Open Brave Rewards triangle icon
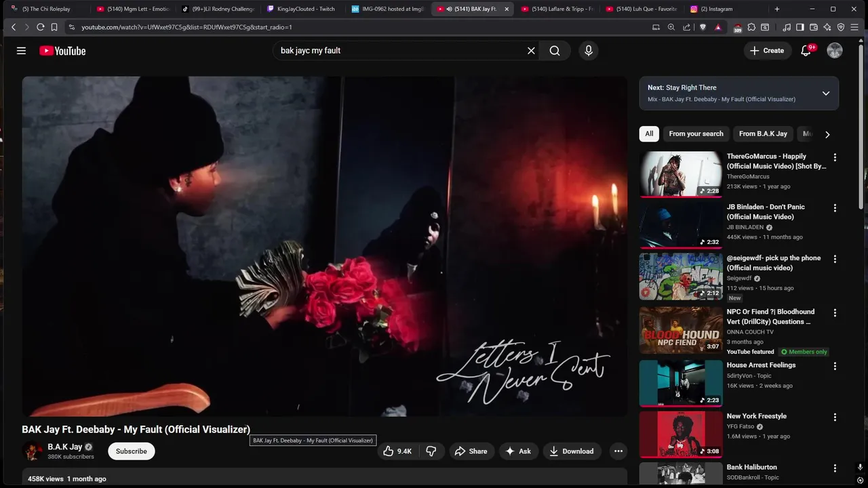 pos(718,27)
